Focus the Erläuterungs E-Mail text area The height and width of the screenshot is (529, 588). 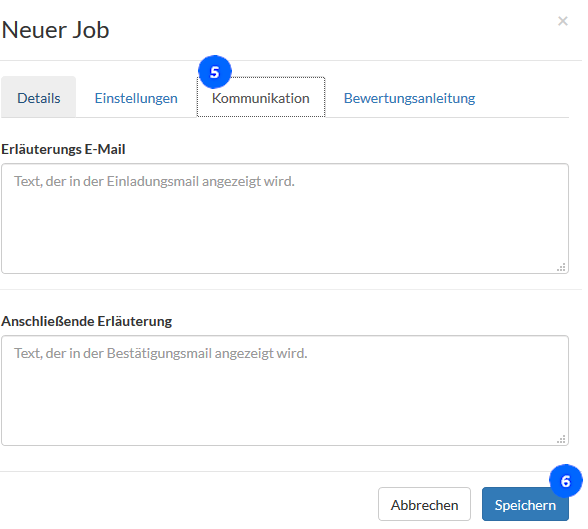point(285,219)
